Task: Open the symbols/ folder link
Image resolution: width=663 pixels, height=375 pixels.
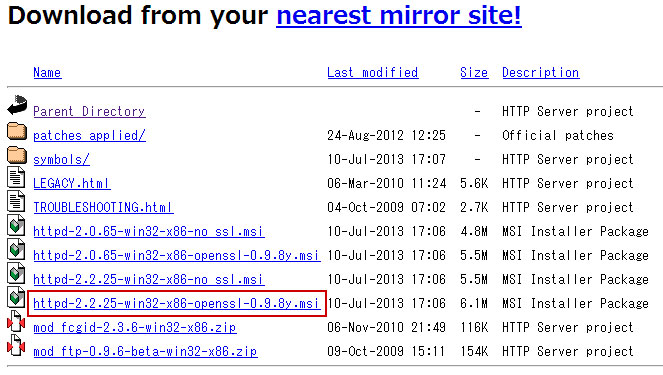Action: point(61,160)
